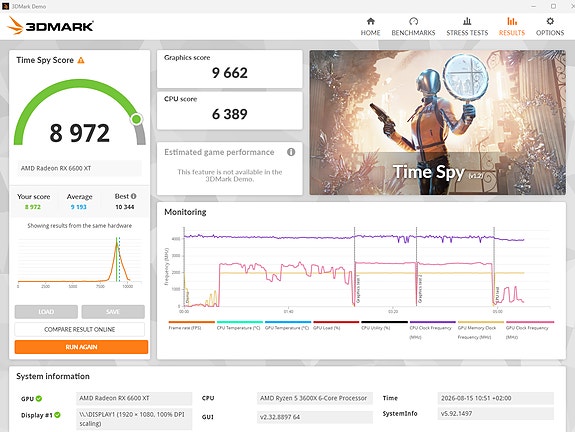Screen dimensions: 575x432
Task: Click the Time Spy Score warning triangle
Action: point(81,60)
